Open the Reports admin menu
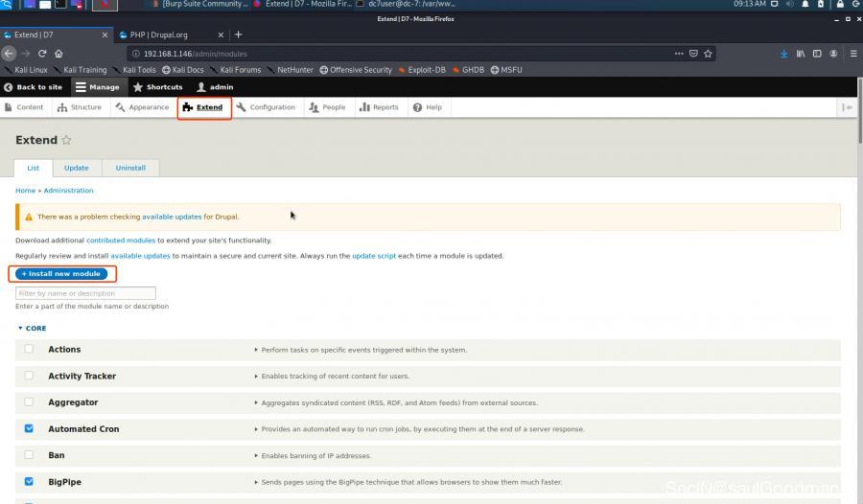This screenshot has width=863, height=504. (x=379, y=107)
